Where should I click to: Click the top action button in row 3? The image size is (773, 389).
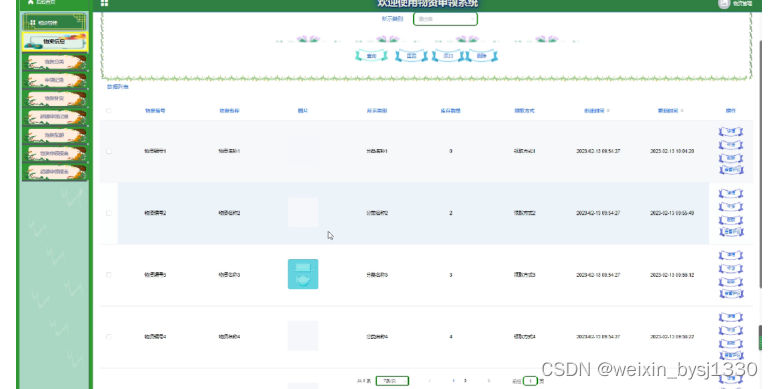click(731, 255)
